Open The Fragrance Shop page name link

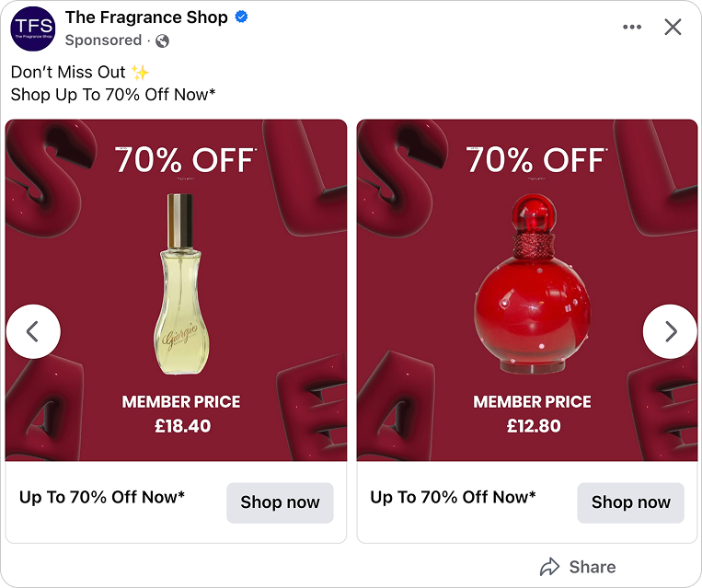tap(146, 17)
